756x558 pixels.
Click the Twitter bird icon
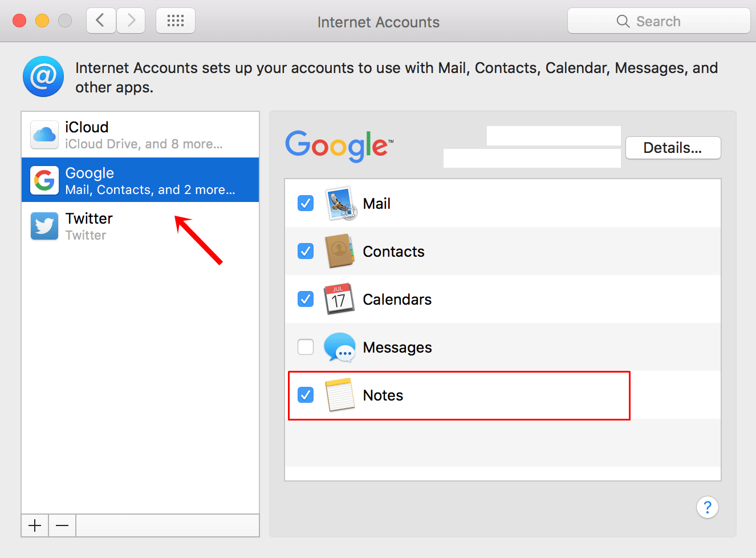tap(44, 225)
